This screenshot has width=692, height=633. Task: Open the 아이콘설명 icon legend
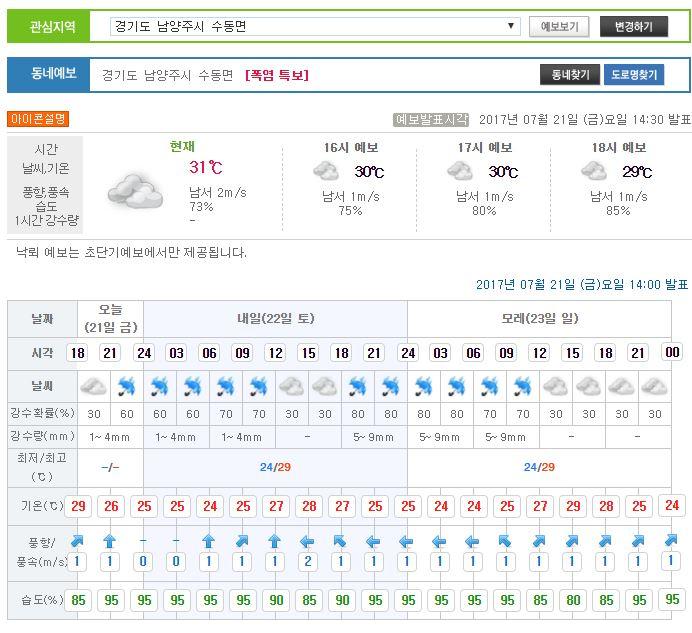click(38, 119)
